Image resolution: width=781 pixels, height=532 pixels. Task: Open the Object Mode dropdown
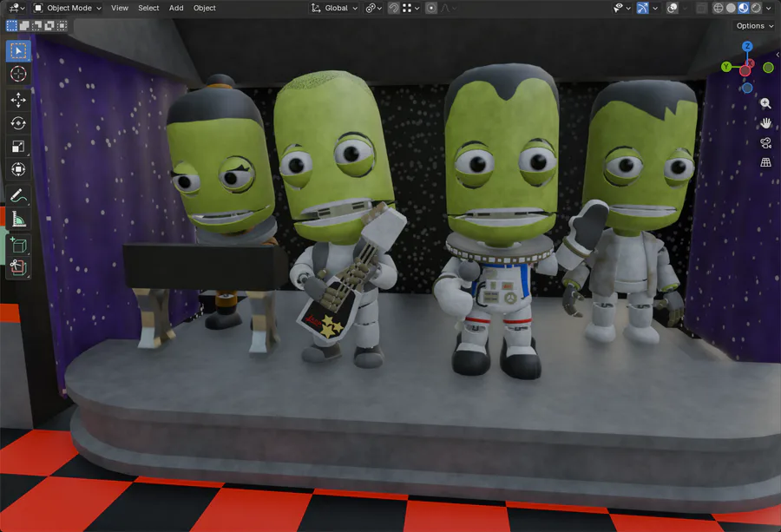coord(67,8)
